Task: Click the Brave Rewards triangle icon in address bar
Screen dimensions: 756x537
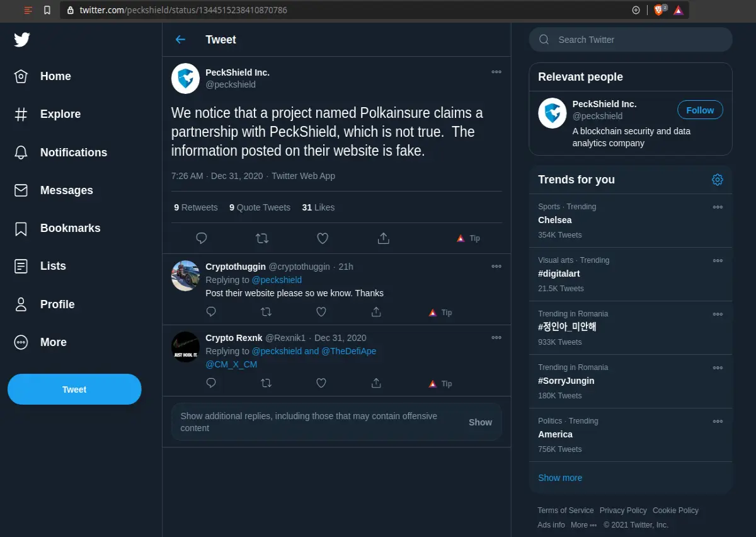Action: [678, 10]
